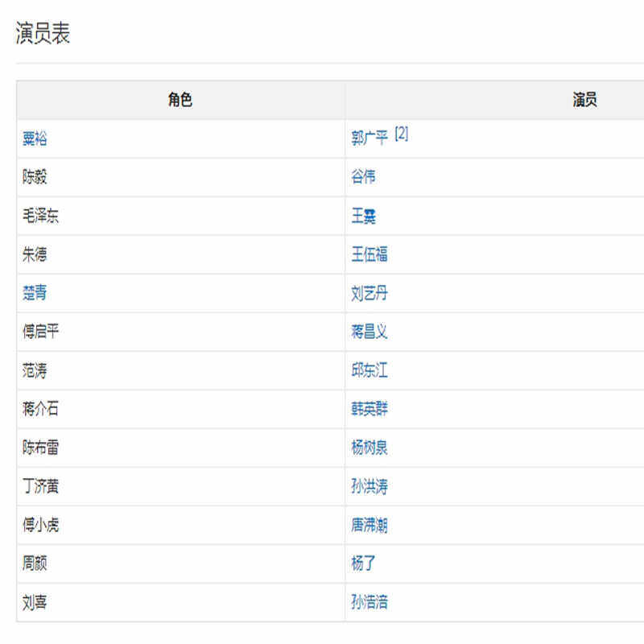Open actor 邱东江 link
Image resolution: width=644 pixels, height=644 pixels.
click(x=369, y=370)
